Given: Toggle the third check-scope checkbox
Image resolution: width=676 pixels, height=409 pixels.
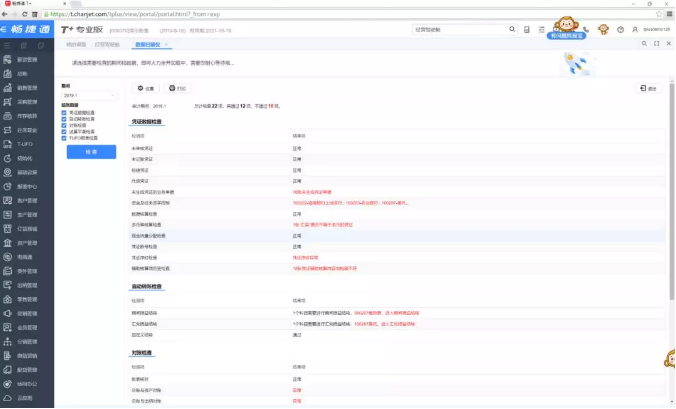Looking at the screenshot, I should 64,124.
